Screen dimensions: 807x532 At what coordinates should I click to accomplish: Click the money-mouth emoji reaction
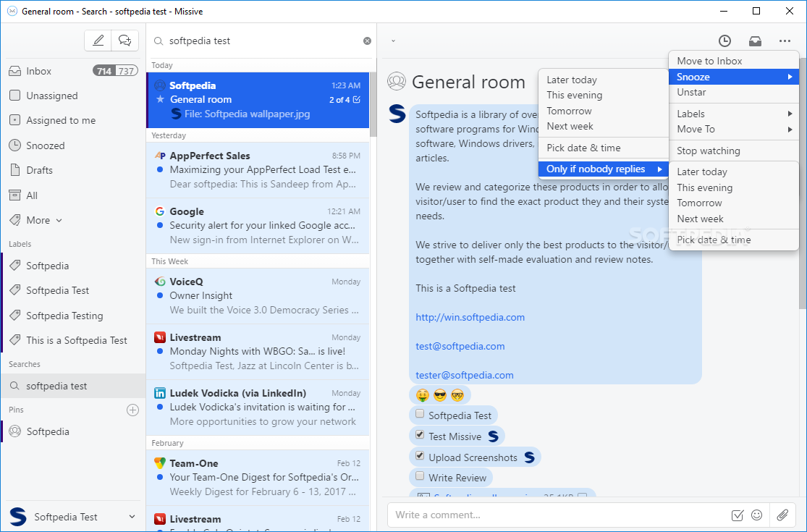(x=422, y=395)
